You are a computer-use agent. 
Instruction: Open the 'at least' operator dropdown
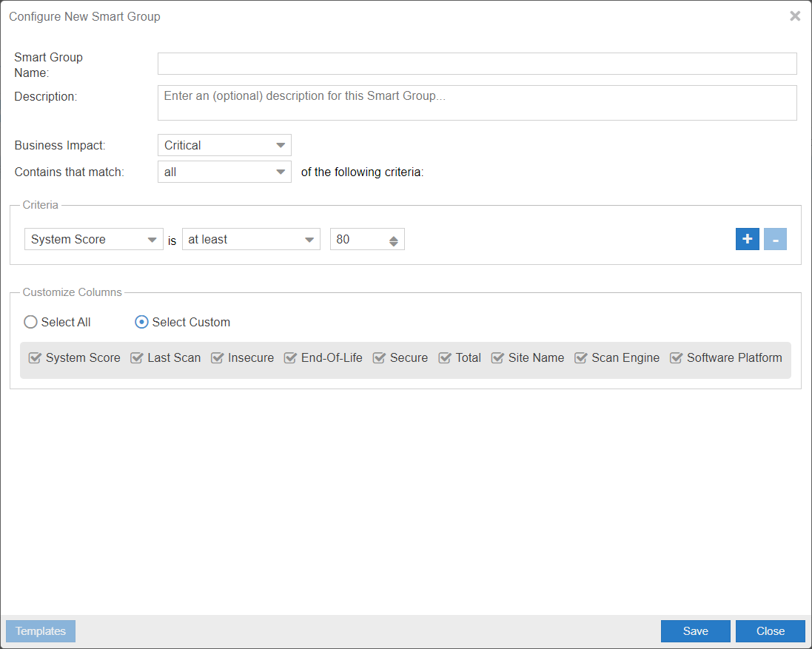(251, 239)
